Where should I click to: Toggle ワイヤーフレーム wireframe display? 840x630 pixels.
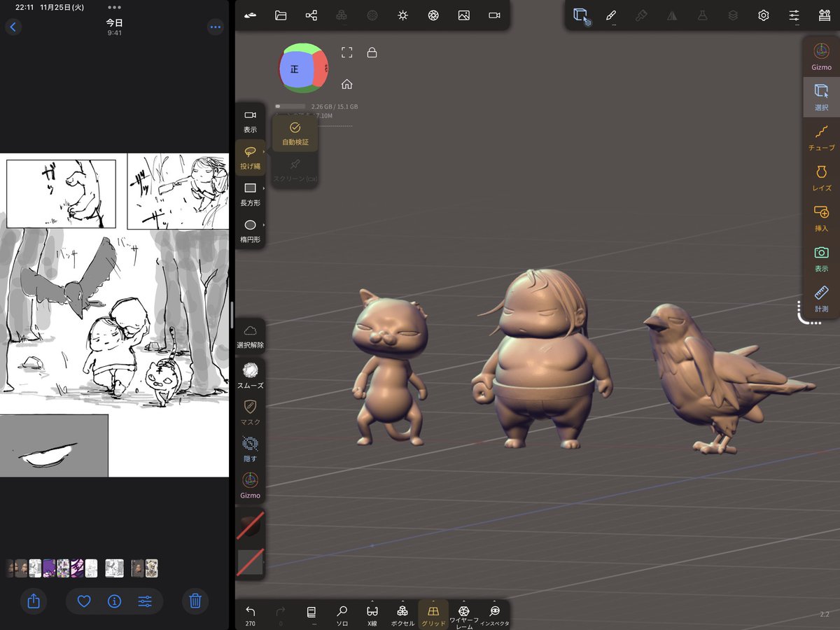tap(463, 617)
